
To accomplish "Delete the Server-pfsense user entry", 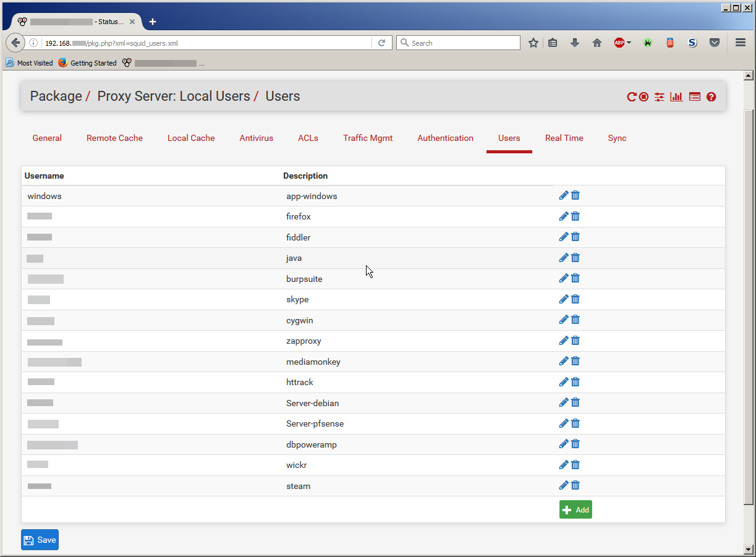I will [x=575, y=423].
